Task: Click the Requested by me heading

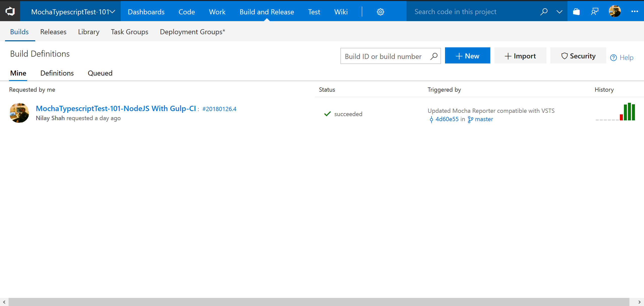Action: (32, 90)
